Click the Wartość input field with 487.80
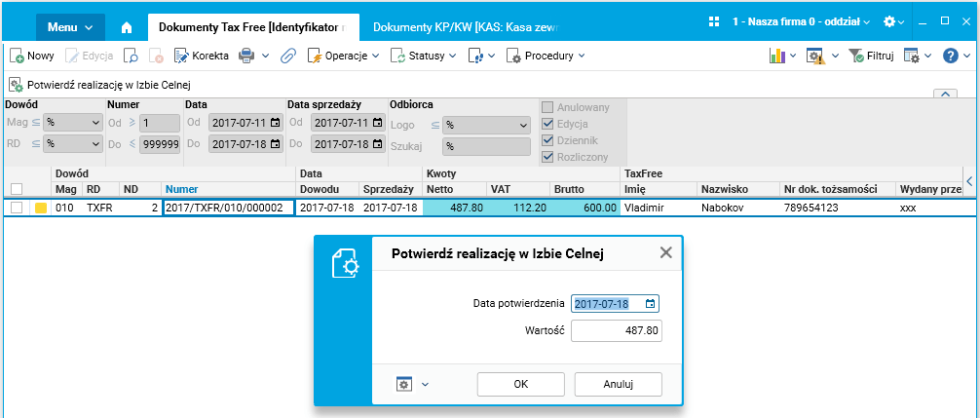The image size is (980, 418). [x=617, y=331]
